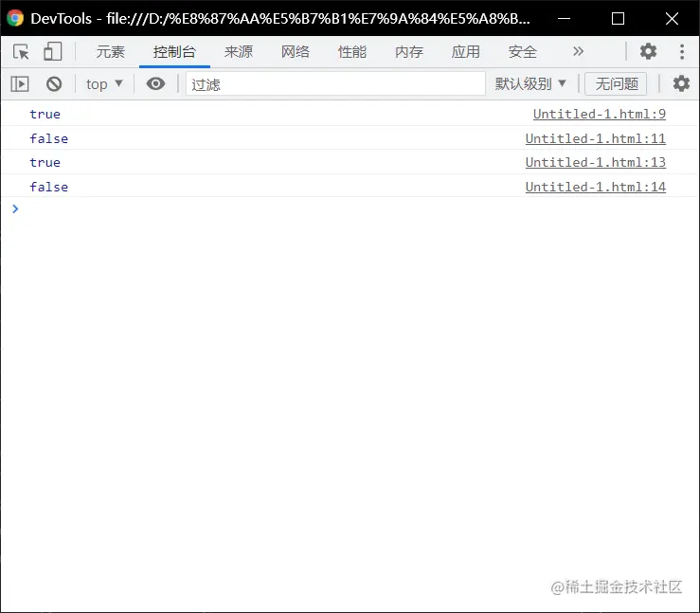
Task: Close the DevTools window
Action: click(672, 18)
